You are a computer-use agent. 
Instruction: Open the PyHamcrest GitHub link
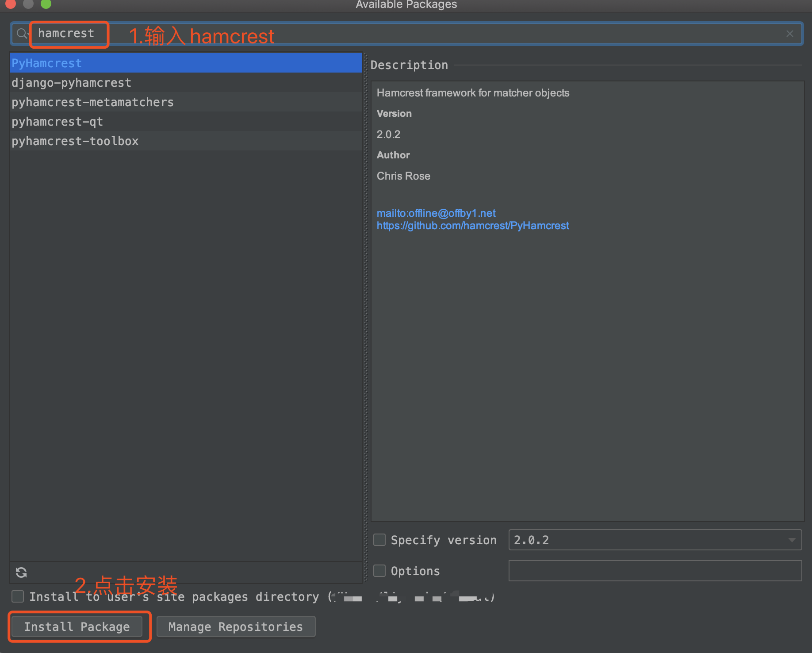[x=473, y=226]
